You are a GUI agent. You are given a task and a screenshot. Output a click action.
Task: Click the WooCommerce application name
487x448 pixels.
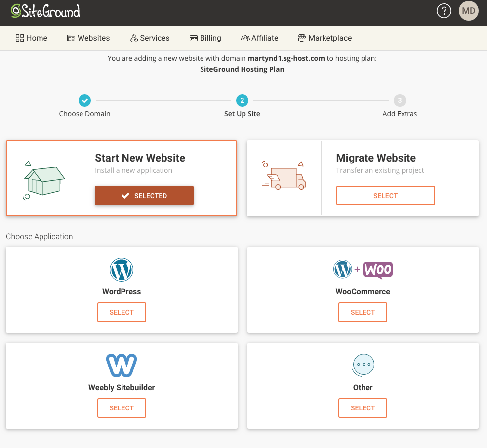click(x=363, y=292)
